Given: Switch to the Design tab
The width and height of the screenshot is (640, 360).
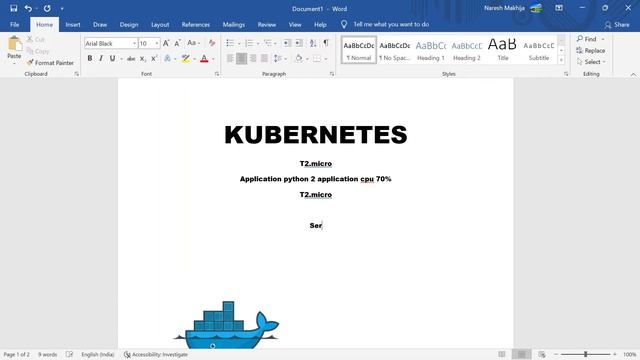Looking at the screenshot, I should [x=129, y=24].
